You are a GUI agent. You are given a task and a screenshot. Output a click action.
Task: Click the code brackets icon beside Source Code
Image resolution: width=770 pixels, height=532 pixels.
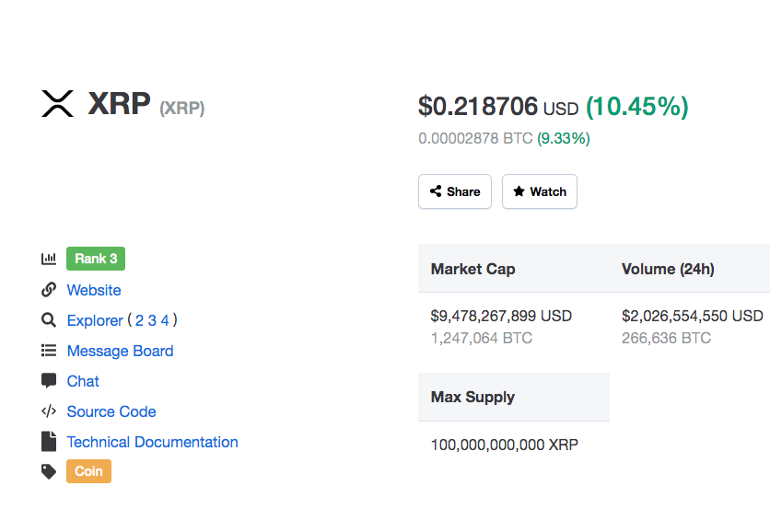point(49,411)
